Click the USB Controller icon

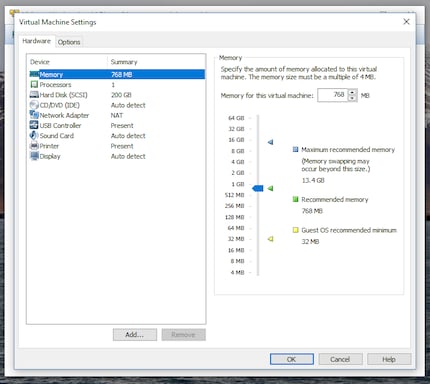click(x=34, y=125)
